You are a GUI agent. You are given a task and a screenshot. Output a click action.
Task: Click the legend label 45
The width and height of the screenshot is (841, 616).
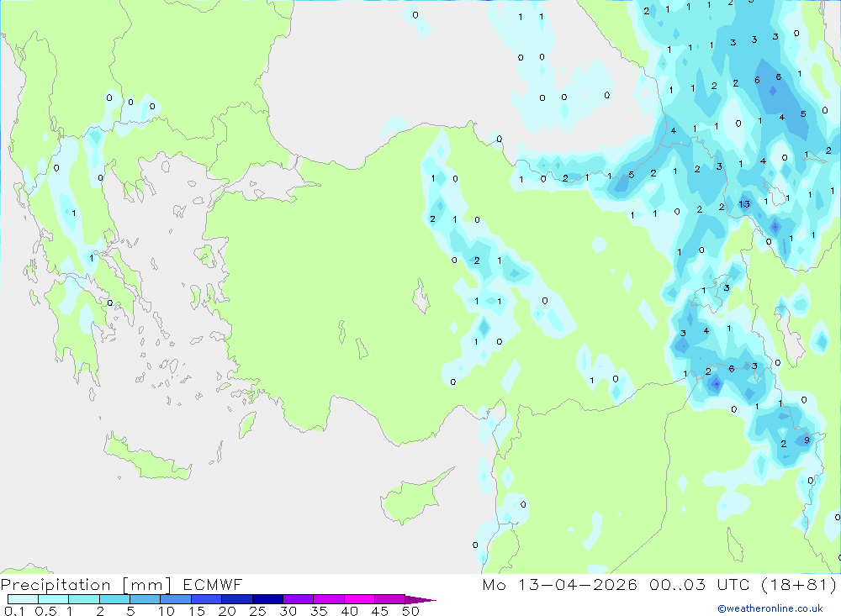click(x=380, y=611)
